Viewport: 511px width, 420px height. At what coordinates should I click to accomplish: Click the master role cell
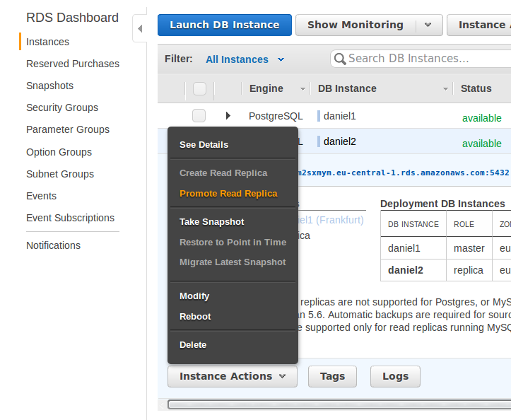click(x=469, y=248)
